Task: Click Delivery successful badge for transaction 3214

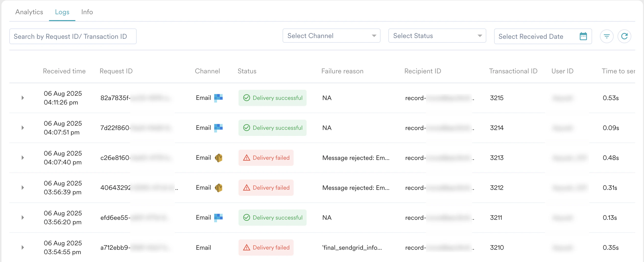Action: [272, 128]
